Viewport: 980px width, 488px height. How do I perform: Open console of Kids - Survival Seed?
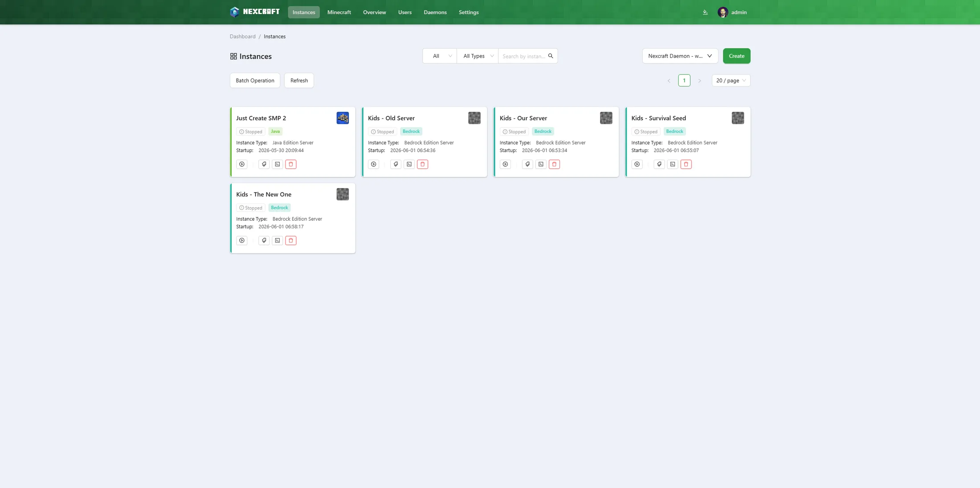click(x=673, y=164)
